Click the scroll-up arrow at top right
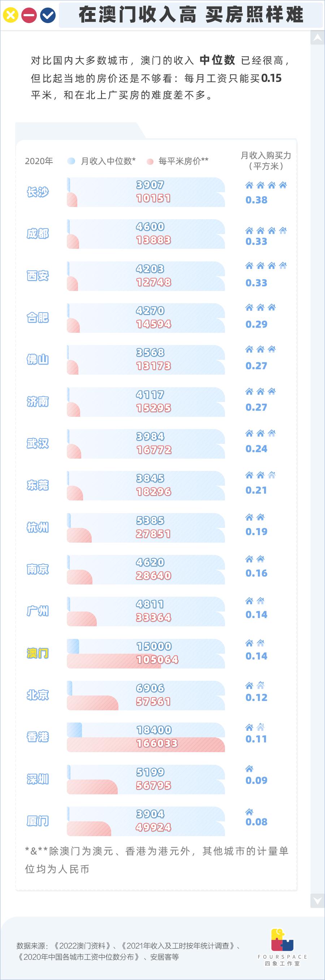This screenshot has width=325, height=980. click(x=317, y=37)
